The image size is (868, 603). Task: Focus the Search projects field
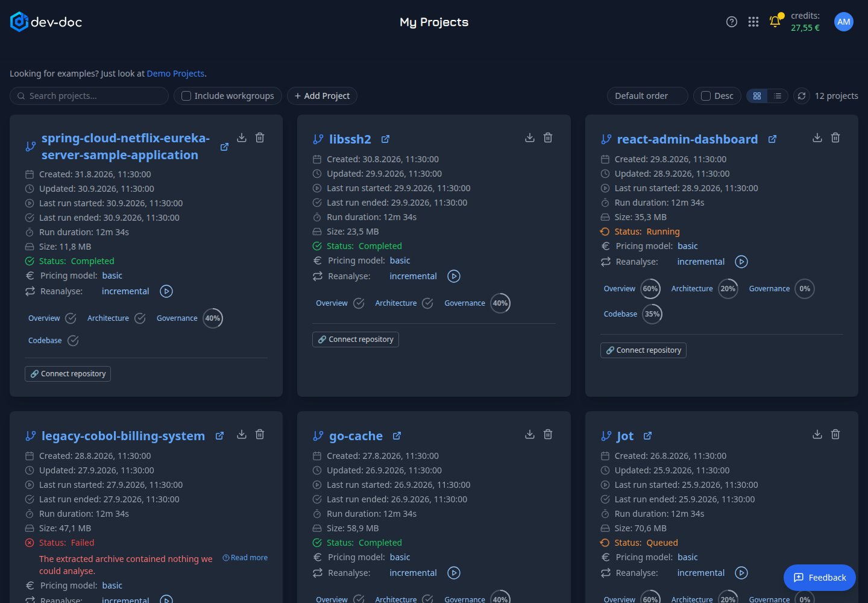click(x=89, y=96)
